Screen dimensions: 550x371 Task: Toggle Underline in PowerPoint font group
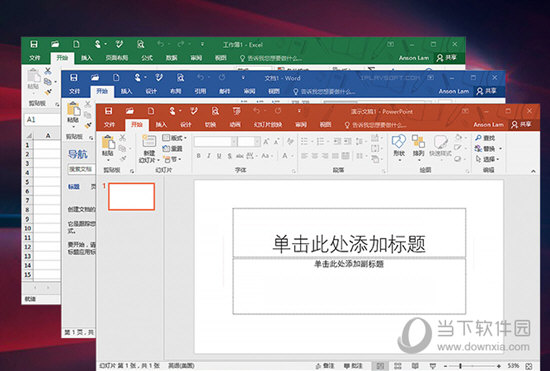(x=219, y=156)
